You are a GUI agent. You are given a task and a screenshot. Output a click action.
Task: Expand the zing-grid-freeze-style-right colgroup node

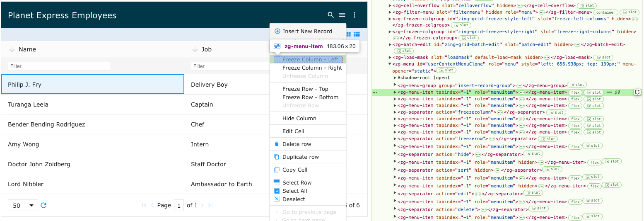tap(390, 32)
